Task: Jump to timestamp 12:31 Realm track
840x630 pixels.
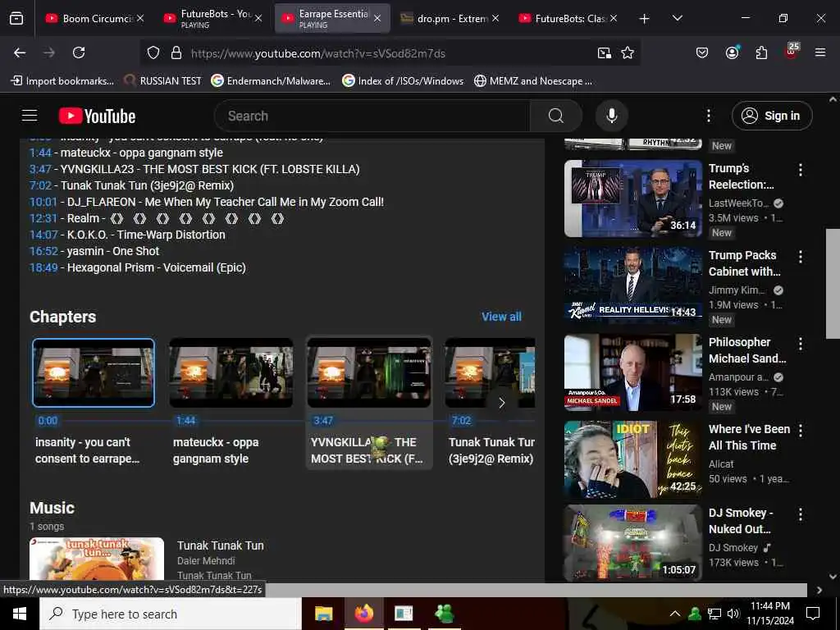Action: click(x=43, y=218)
